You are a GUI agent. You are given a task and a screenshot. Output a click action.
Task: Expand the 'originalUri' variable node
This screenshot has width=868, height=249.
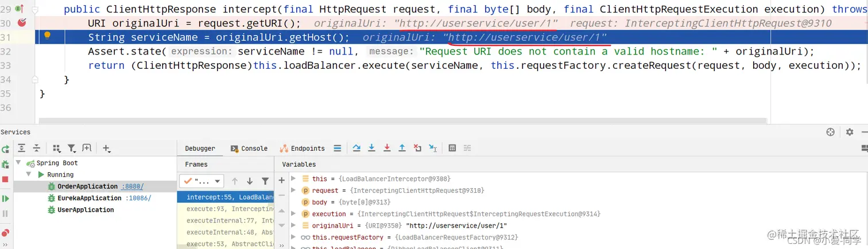click(293, 225)
